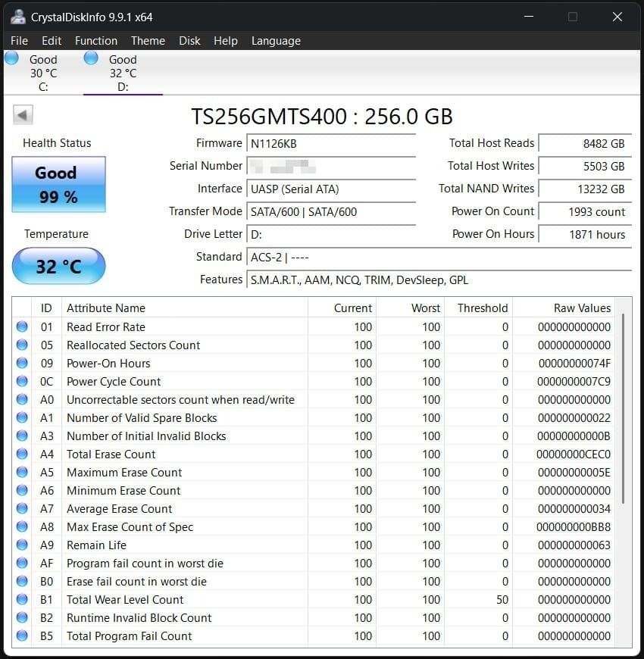This screenshot has width=644, height=659.
Task: Click the Interface field UASP (Serial ATA)
Action: [331, 189]
